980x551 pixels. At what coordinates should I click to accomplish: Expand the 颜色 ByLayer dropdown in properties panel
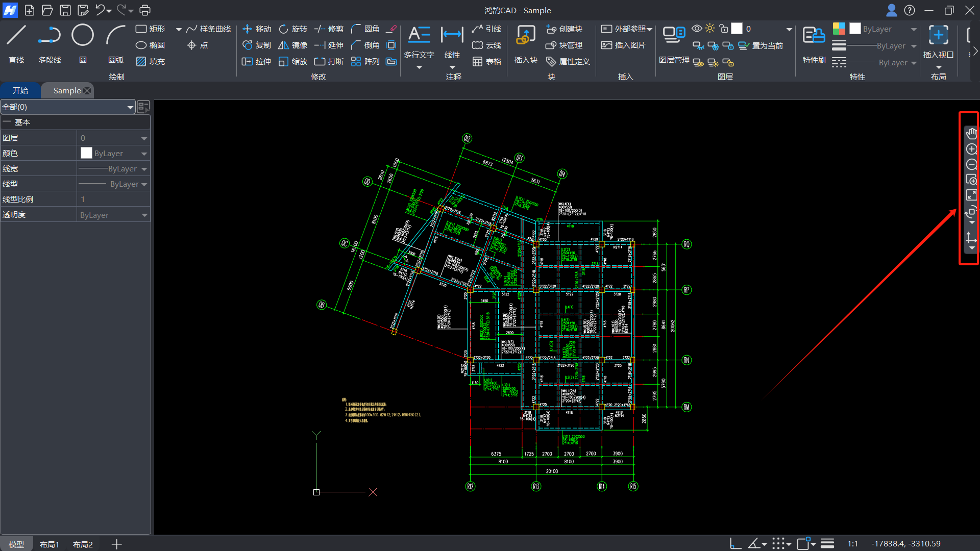coord(144,154)
